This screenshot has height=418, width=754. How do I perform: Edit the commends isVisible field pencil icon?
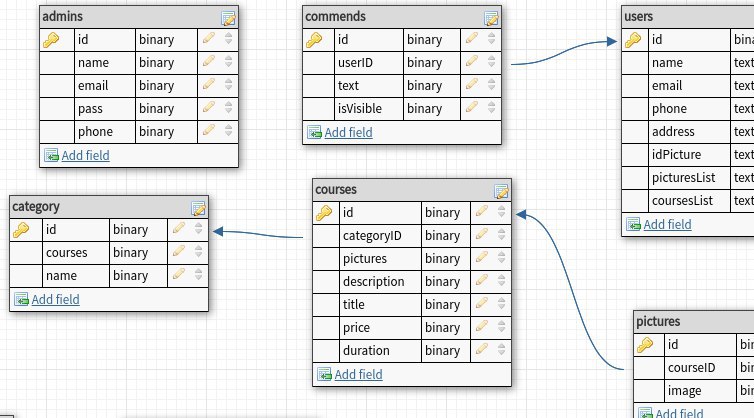pyautogui.click(x=472, y=107)
